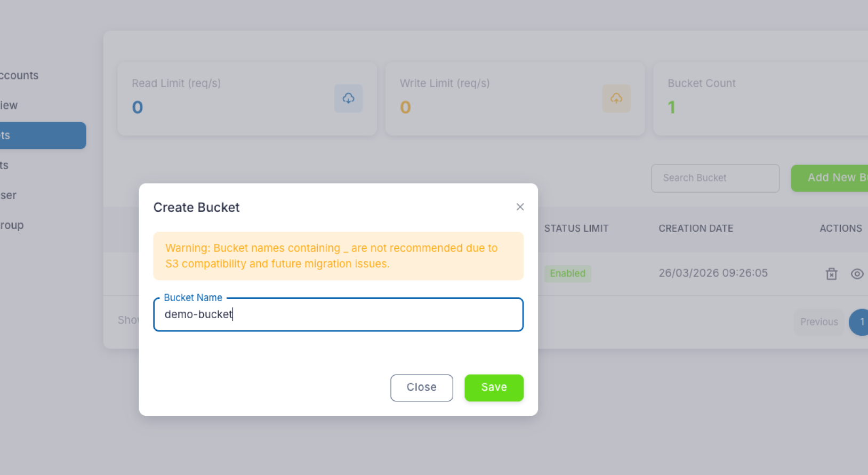Click the underscore warning banner text
This screenshot has height=475, width=868.
tap(331, 256)
